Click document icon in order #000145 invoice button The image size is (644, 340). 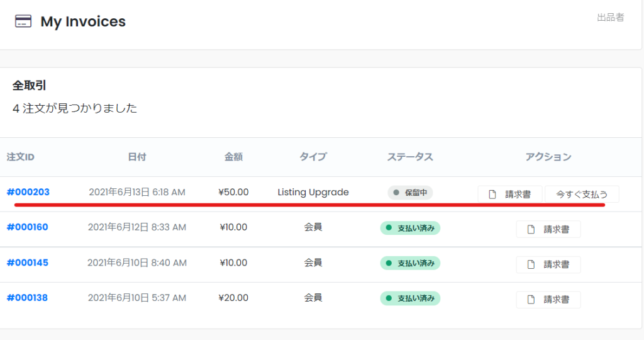[x=531, y=265]
